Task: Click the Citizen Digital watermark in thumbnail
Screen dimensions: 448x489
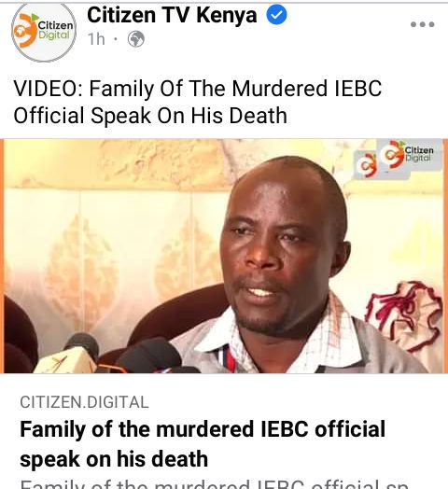Action: click(x=410, y=154)
